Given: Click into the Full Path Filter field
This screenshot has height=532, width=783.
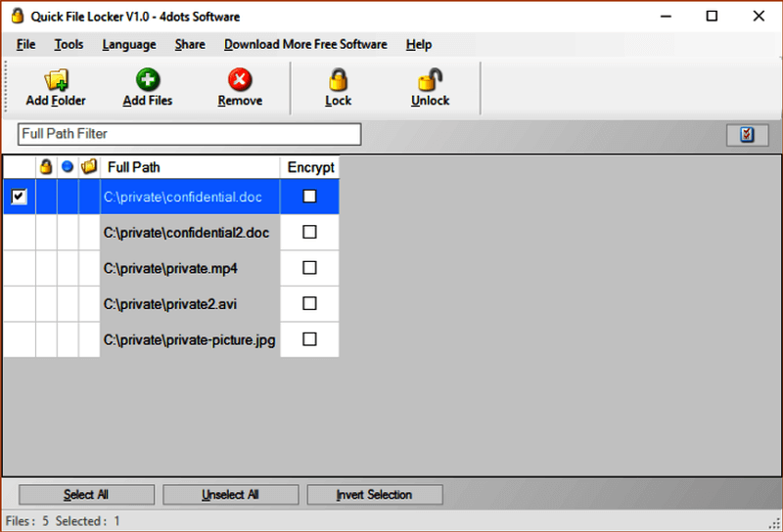Looking at the screenshot, I should (x=189, y=134).
